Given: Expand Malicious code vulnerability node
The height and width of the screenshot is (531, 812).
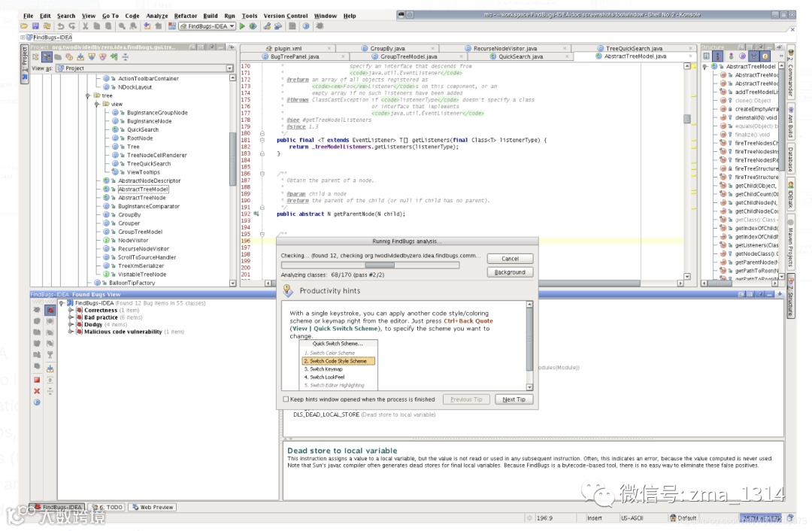Looking at the screenshot, I should pos(71,332).
